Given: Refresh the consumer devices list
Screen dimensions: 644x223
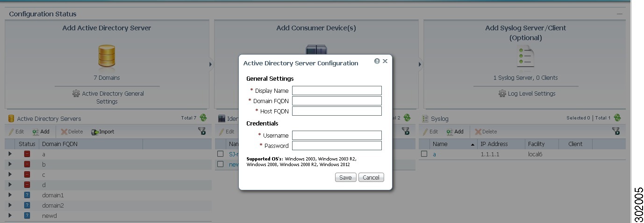Looking at the screenshot, I should tap(407, 118).
